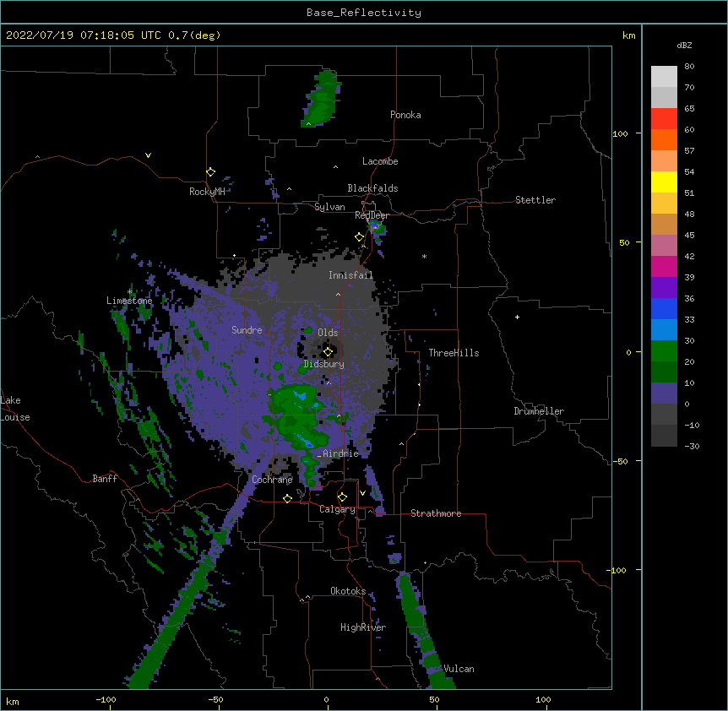
Task: Select the Banff label
Action: click(105, 479)
